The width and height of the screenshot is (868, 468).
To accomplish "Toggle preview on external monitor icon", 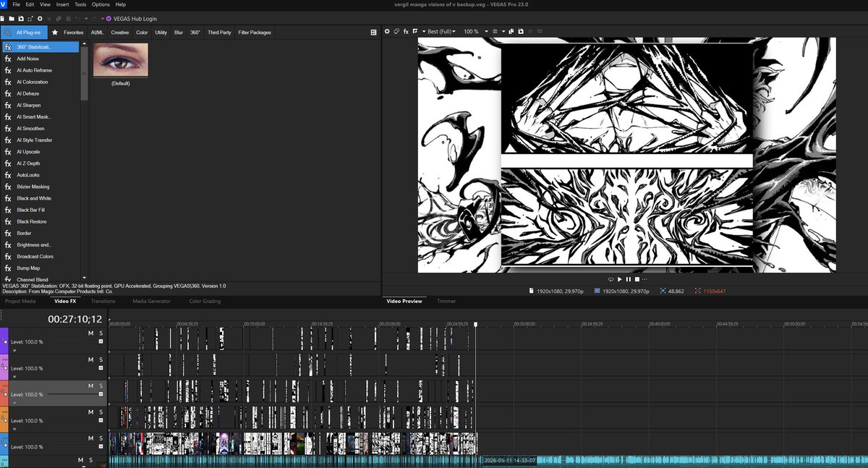I will tap(396, 32).
